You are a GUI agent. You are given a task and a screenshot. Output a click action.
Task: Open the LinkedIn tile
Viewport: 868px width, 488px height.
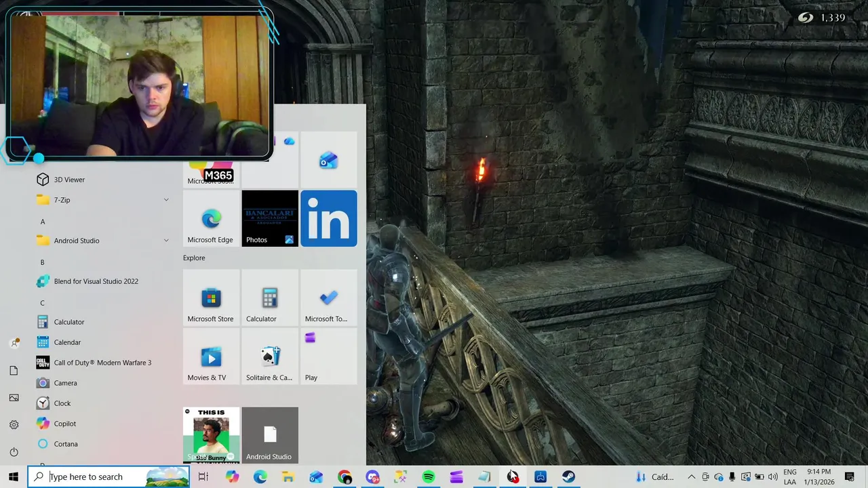tap(329, 218)
